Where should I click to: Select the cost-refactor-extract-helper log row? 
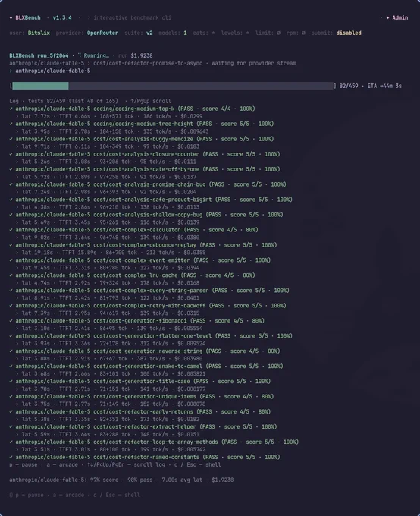click(143, 426)
